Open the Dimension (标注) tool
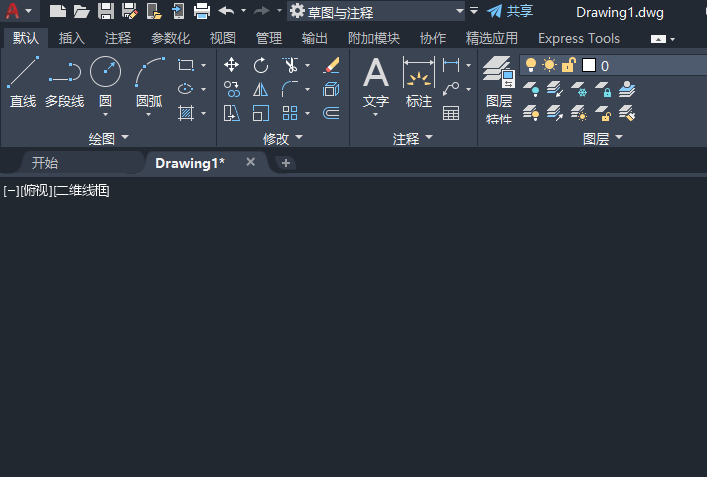 [419, 81]
